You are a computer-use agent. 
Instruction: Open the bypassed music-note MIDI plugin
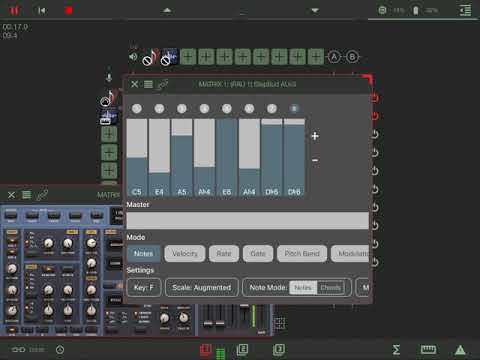click(151, 57)
